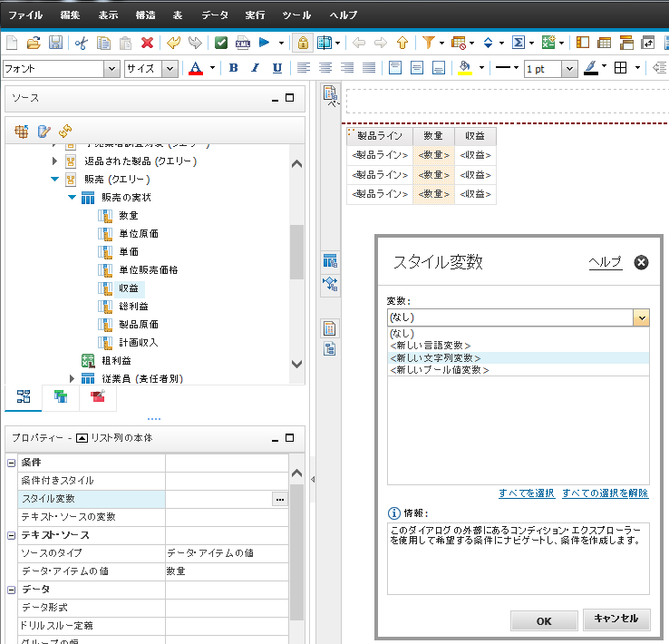Viewport: 669px width, 644px height.
Task: Open a report via the folder icon
Action: (x=34, y=43)
